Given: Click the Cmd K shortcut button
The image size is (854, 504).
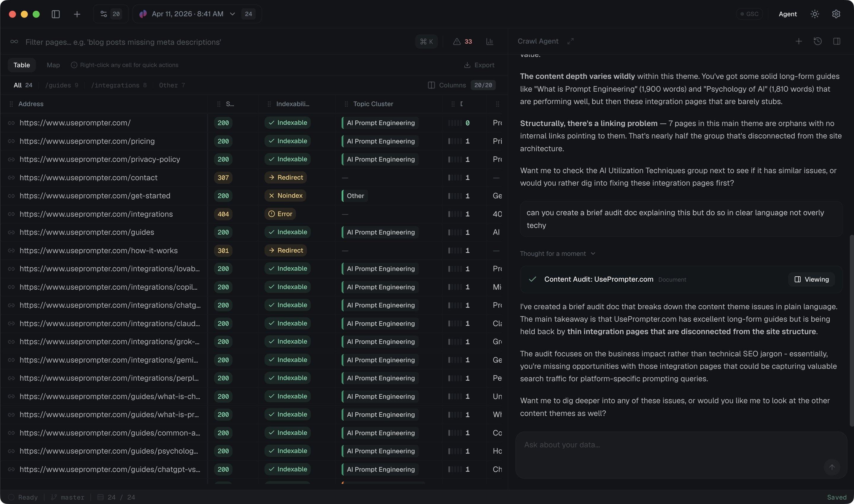Looking at the screenshot, I should coord(426,42).
